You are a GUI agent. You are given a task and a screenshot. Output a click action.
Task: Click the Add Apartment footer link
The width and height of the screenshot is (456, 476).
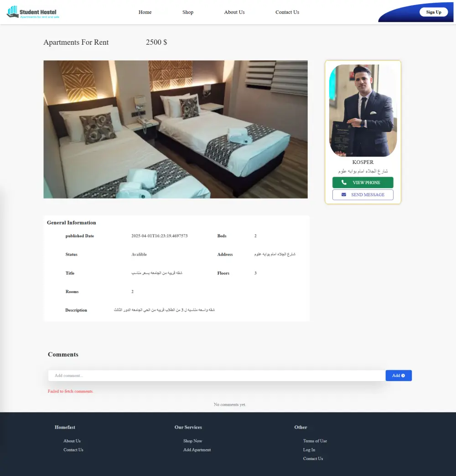click(197, 450)
